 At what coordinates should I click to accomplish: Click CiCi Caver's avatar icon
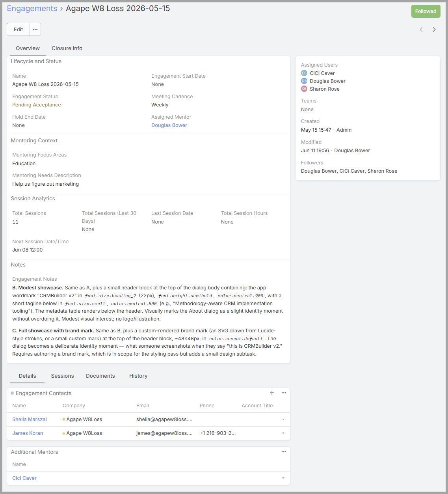tap(304, 73)
